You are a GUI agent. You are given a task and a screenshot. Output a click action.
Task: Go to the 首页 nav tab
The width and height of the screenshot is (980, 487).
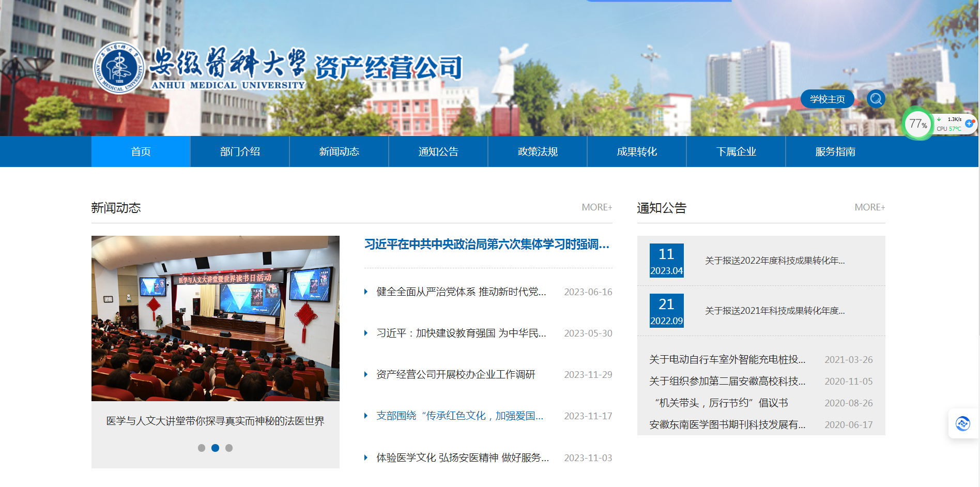141,151
